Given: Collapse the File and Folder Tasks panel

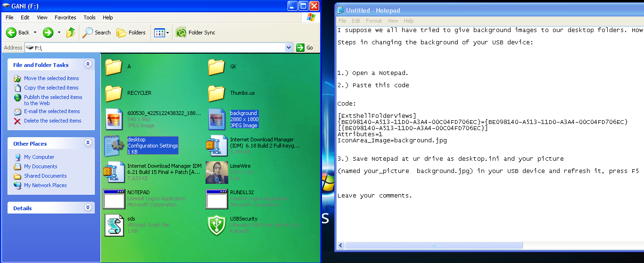Looking at the screenshot, I should pos(88,64).
